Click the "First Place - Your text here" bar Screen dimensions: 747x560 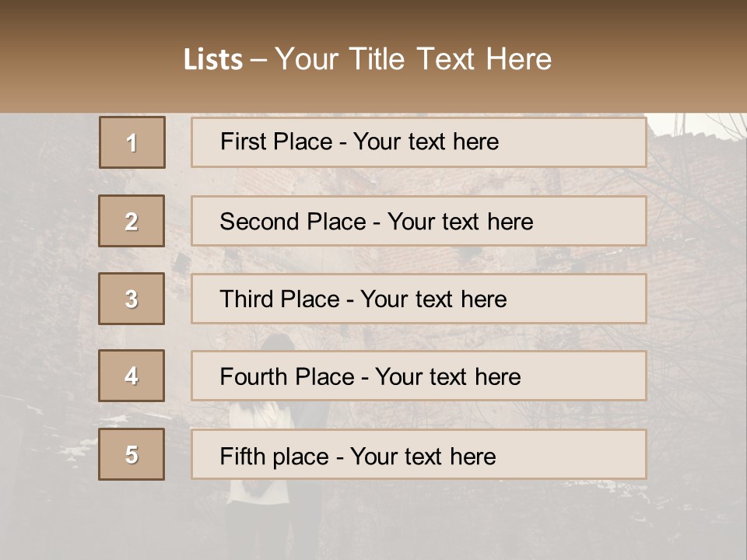click(419, 142)
